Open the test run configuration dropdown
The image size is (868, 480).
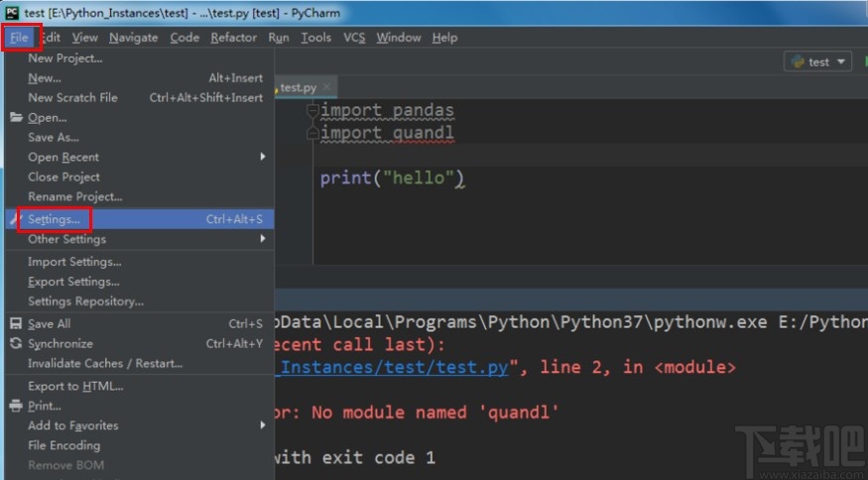[817, 62]
